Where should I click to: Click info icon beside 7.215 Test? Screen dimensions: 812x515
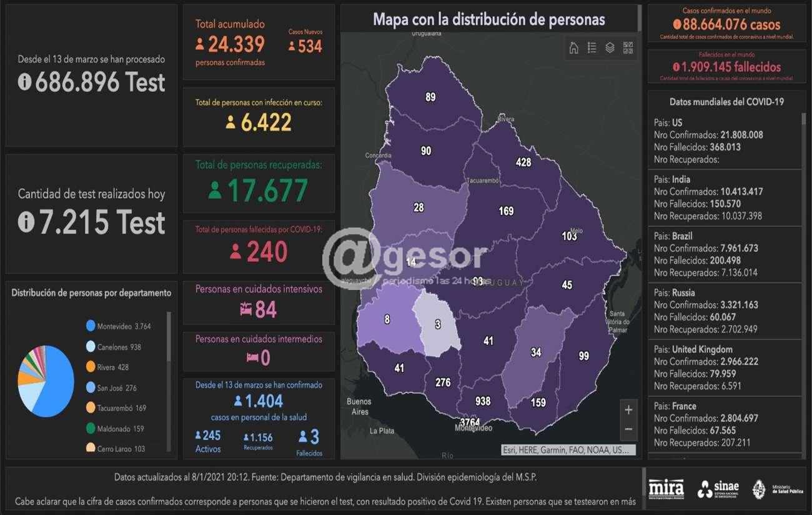click(26, 222)
